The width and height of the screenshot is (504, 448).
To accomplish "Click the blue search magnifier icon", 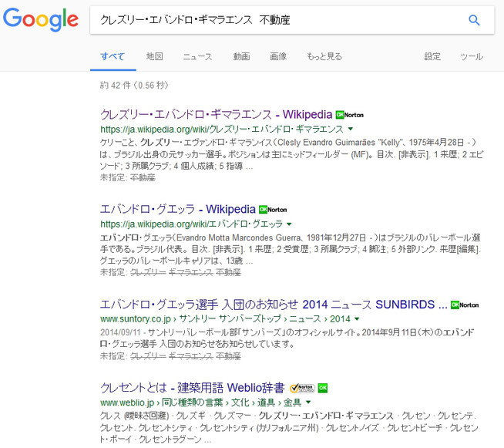I will click(474, 20).
